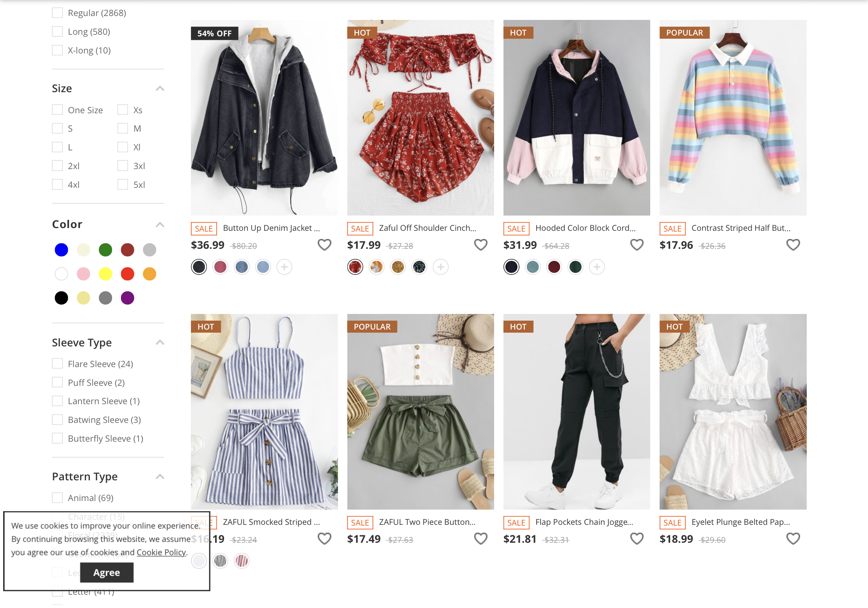Add Zaful Off Shoulder set to wishlist
Image resolution: width=868 pixels, height=608 pixels.
pos(480,245)
